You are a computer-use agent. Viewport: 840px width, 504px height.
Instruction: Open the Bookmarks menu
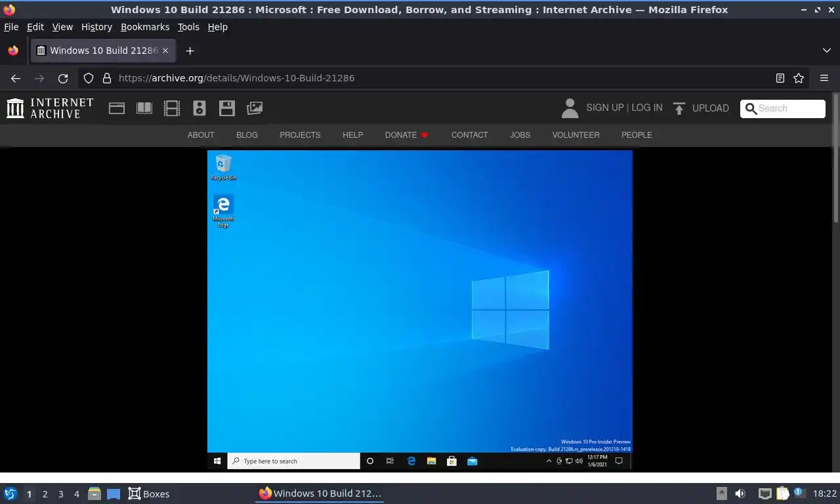[x=145, y=27]
